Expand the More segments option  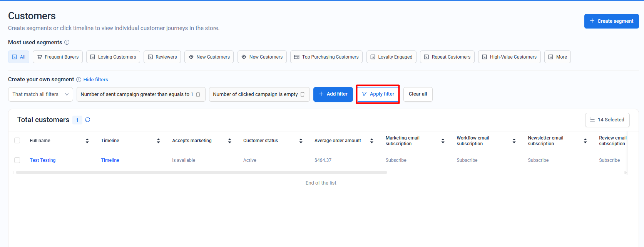(557, 57)
